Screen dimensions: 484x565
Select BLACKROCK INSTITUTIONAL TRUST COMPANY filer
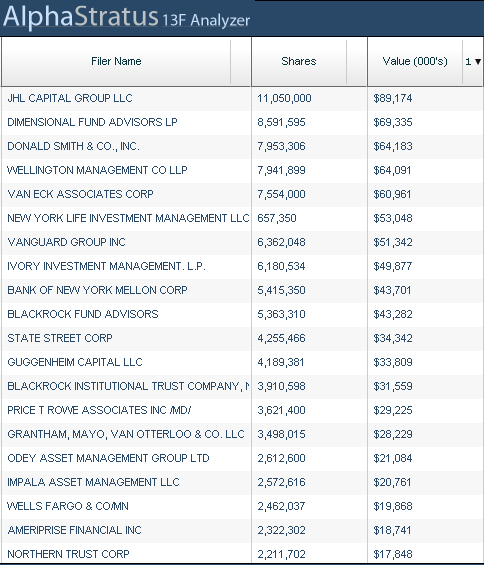click(128, 386)
